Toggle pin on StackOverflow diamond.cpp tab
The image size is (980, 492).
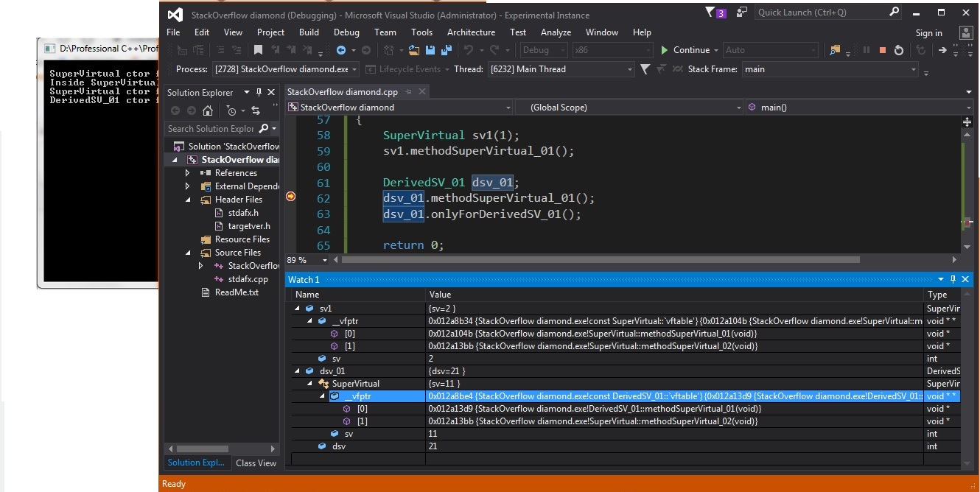409,92
